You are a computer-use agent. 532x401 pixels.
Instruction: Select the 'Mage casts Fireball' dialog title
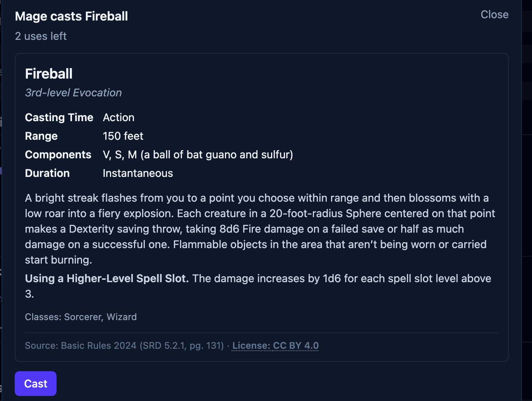pos(71,16)
